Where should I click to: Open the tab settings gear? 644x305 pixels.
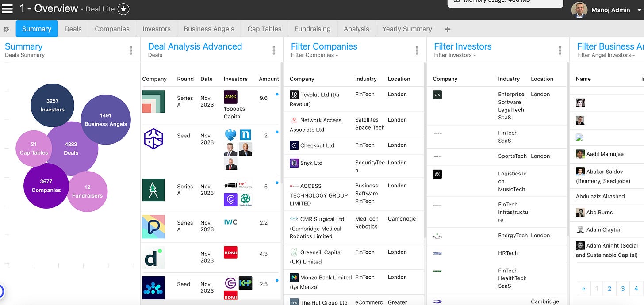(6, 29)
